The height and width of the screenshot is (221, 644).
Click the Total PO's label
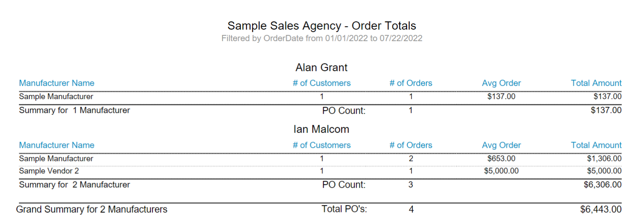(x=344, y=209)
